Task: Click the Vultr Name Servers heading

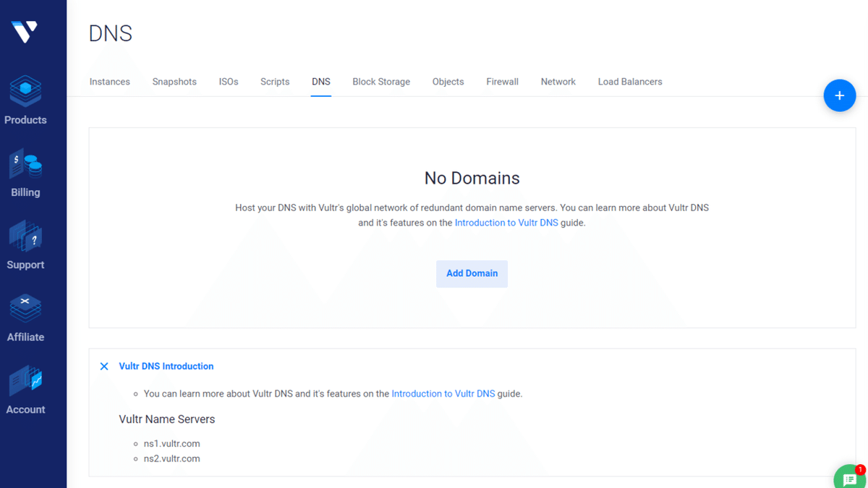Action: click(x=167, y=419)
